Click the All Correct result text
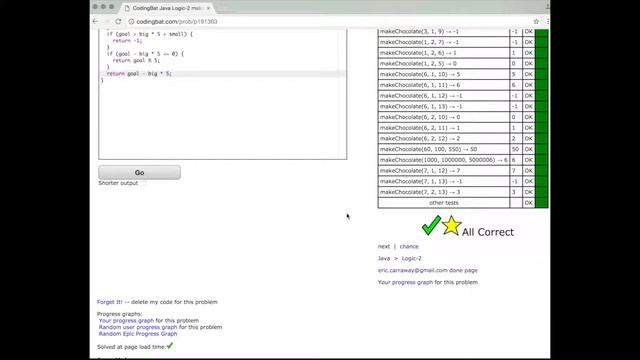This screenshot has height=360, width=640. (488, 232)
